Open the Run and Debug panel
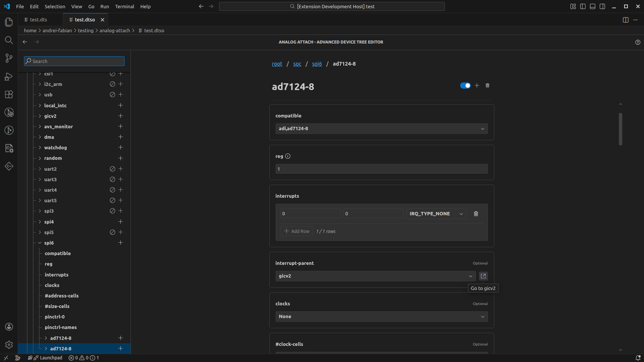 point(9,77)
